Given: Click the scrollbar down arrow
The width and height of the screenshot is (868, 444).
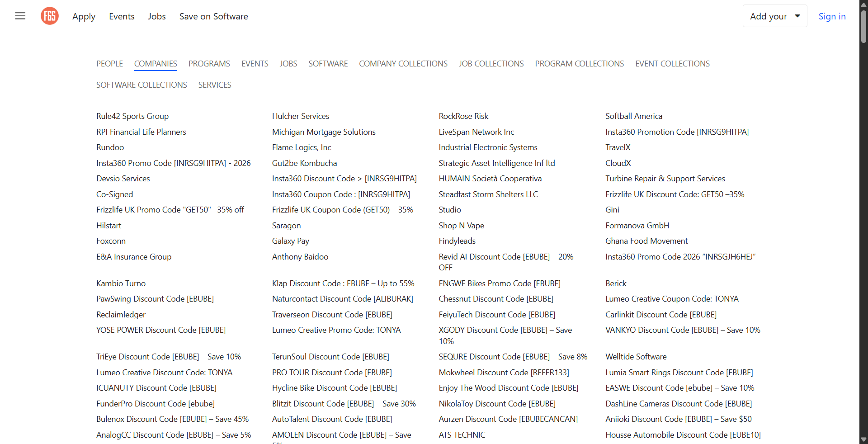Looking at the screenshot, I should [x=863, y=439].
